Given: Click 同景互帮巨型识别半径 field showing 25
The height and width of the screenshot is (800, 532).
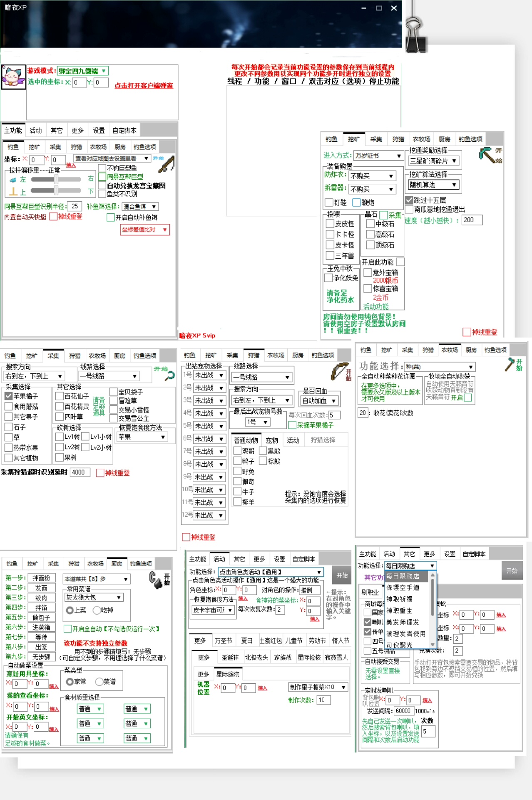Looking at the screenshot, I should click(x=75, y=206).
